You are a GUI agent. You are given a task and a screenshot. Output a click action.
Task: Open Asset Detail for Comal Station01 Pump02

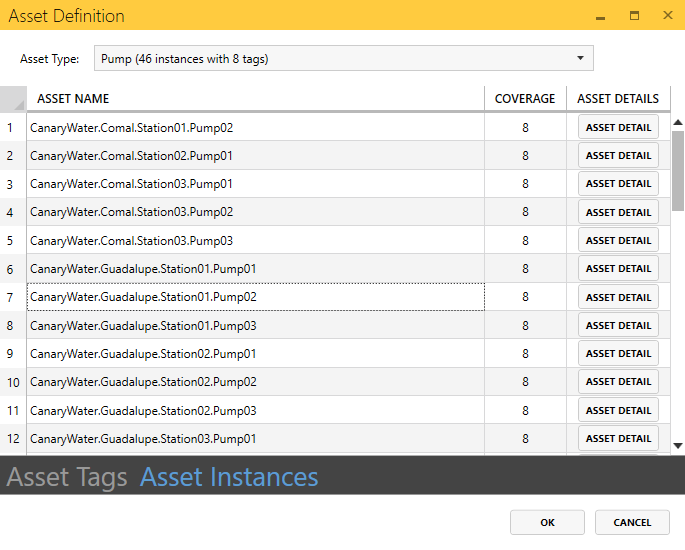pos(618,127)
